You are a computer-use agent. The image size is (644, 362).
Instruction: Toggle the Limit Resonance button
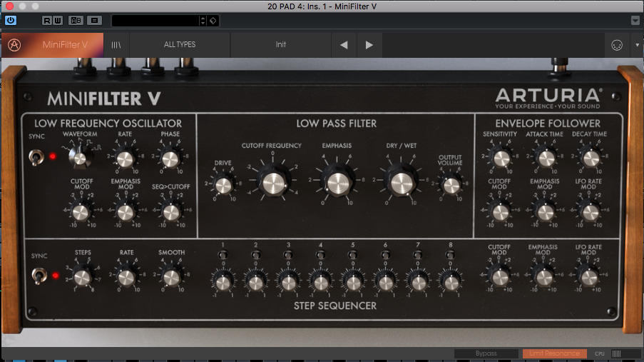pyautogui.click(x=554, y=353)
